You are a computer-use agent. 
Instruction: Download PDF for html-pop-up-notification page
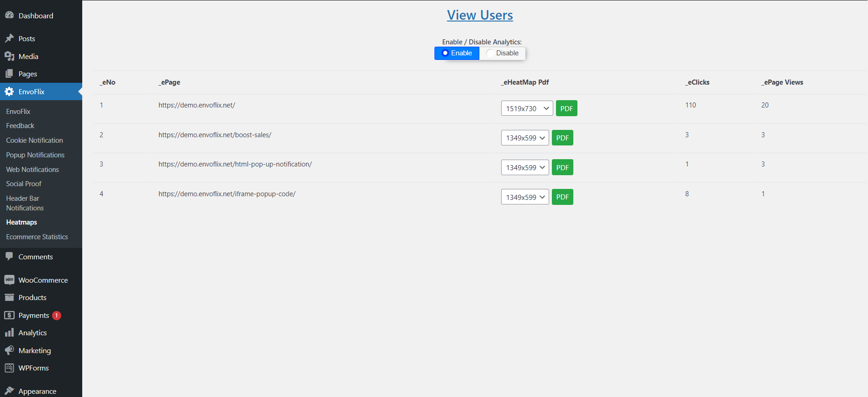[562, 167]
